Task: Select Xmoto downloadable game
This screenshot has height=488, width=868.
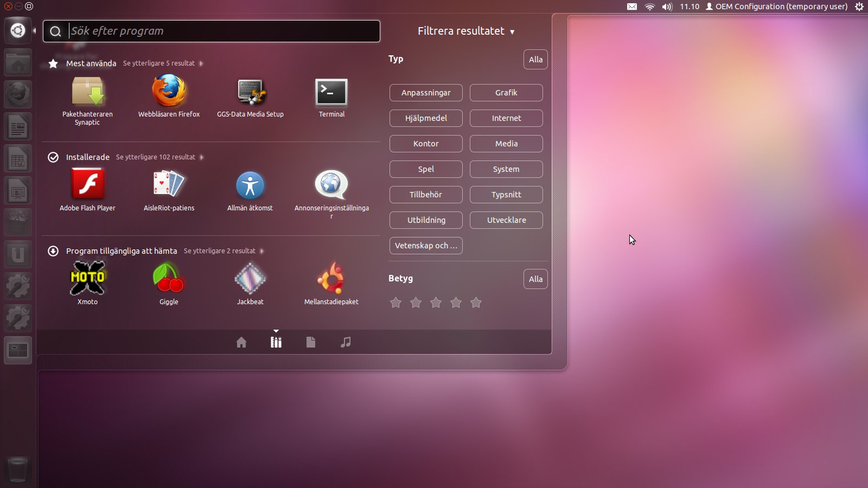Action: pyautogui.click(x=87, y=284)
